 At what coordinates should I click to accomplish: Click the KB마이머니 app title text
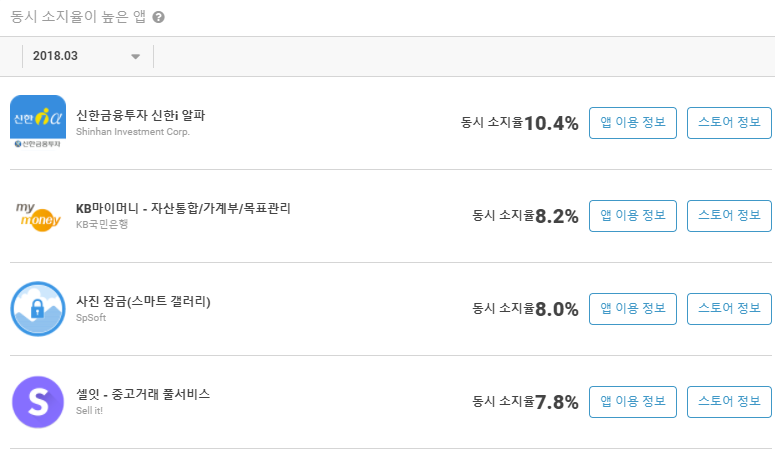tap(183, 208)
